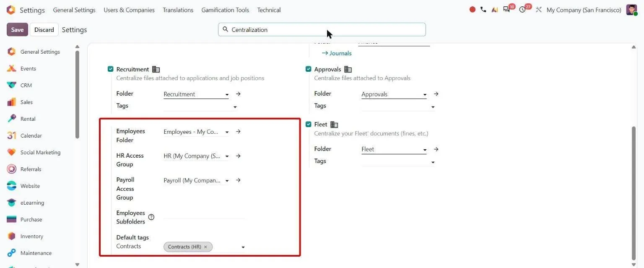Expand the Contracts default tags dropdown
This screenshot has height=268, width=644.
(x=243, y=247)
